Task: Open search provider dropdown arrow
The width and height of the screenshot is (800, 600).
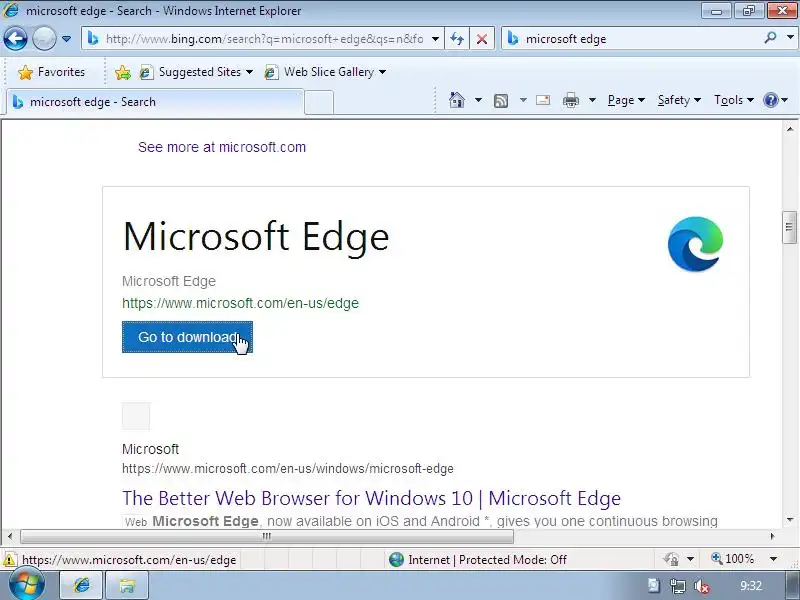Action: tap(790, 38)
